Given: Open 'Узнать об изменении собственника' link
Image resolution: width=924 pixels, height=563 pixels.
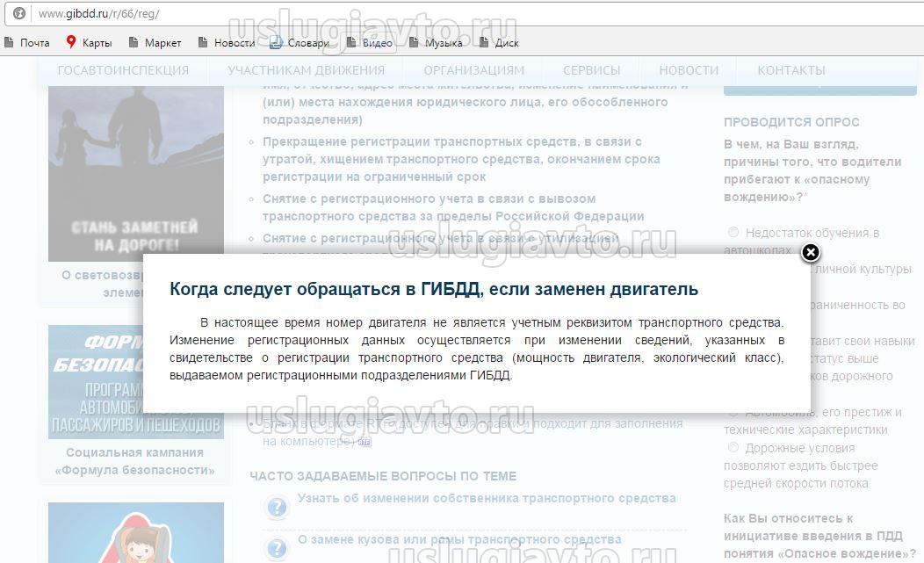Looking at the screenshot, I should (487, 498).
